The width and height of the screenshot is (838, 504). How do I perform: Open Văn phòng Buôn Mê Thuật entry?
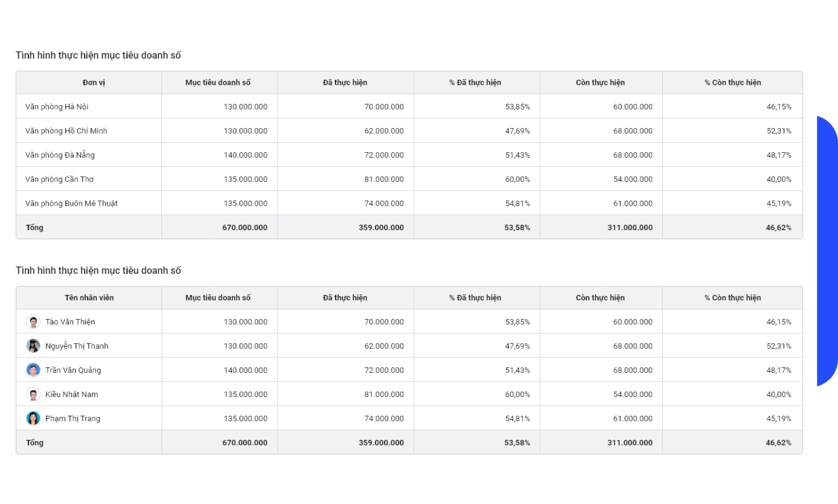point(71,203)
